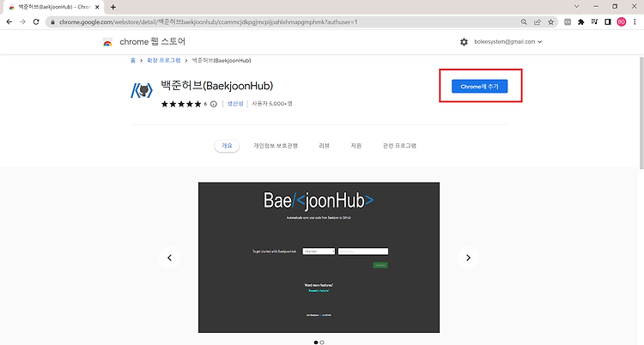Screen dimensions: 644x345
Task: Reload the page with the refresh icon
Action: click(x=36, y=21)
